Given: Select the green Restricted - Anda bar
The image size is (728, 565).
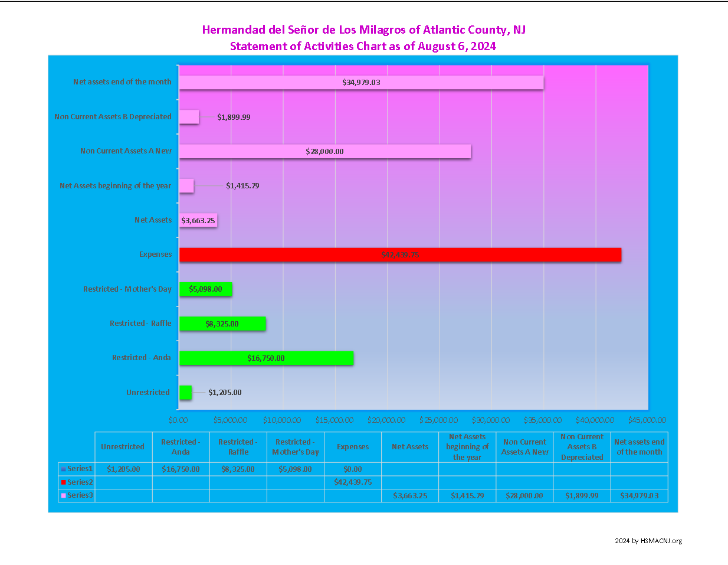Looking at the screenshot, I should pyautogui.click(x=266, y=358).
